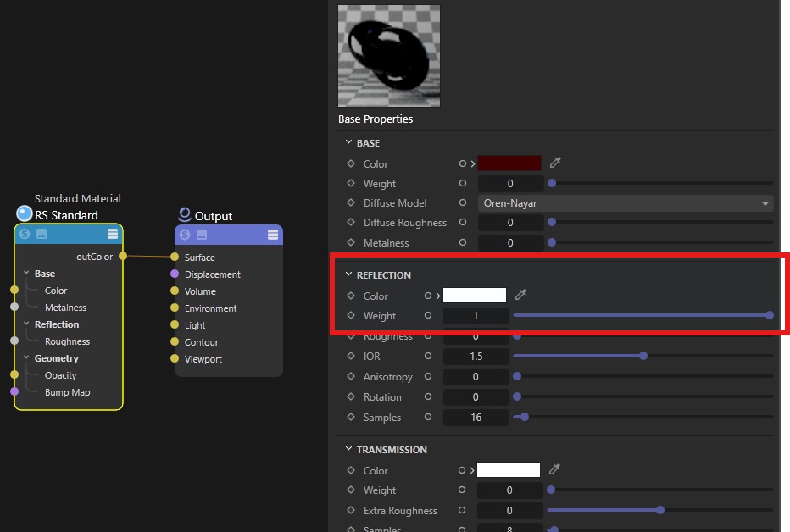Pick Base Color with the eyedropper icon
Screen dimensions: 790x532
[x=555, y=163]
